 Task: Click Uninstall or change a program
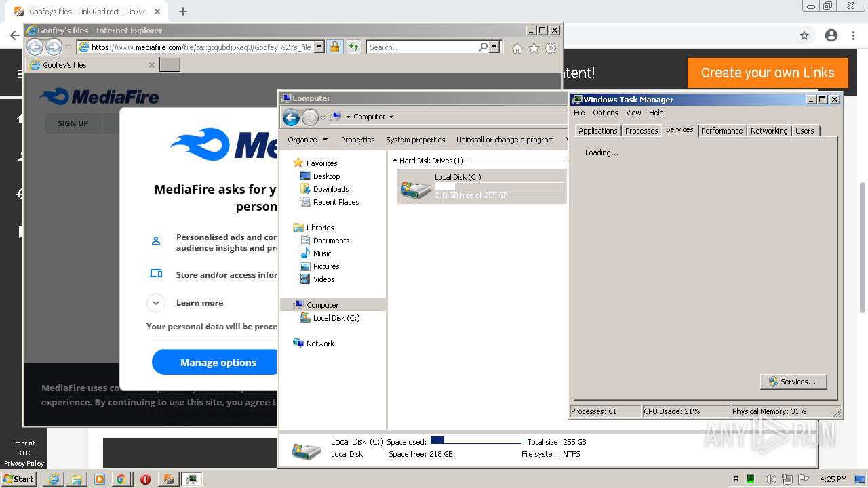pyautogui.click(x=505, y=140)
